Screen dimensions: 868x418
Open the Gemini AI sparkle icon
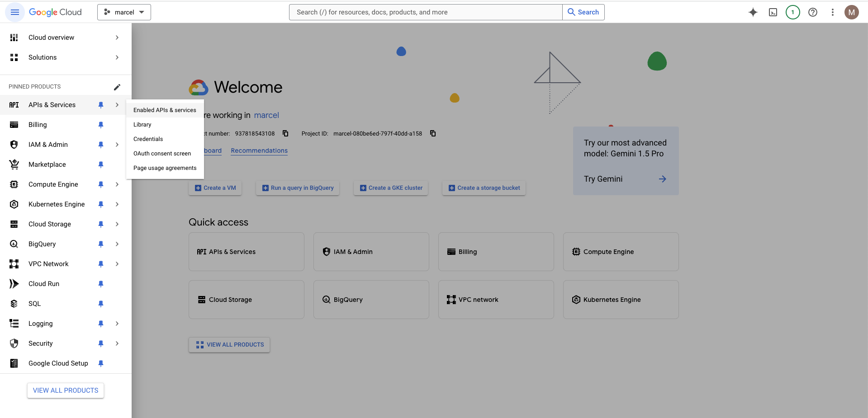click(x=753, y=12)
